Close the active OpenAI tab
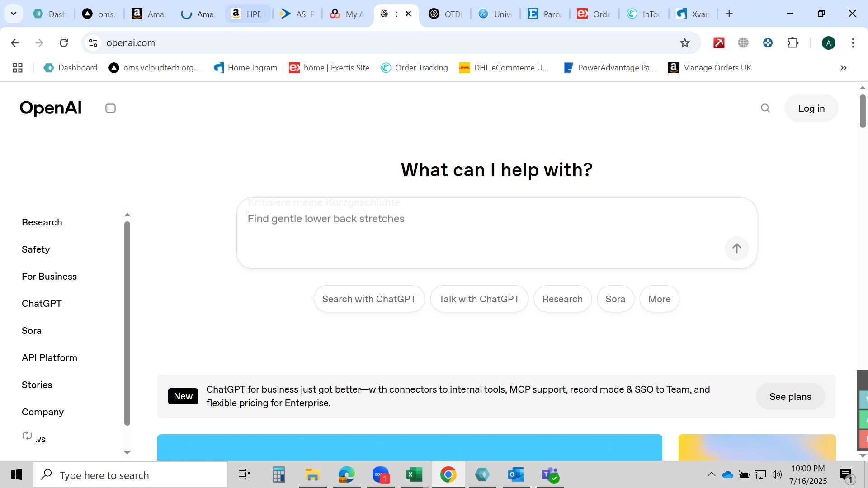This screenshot has height=488, width=868. tap(408, 14)
